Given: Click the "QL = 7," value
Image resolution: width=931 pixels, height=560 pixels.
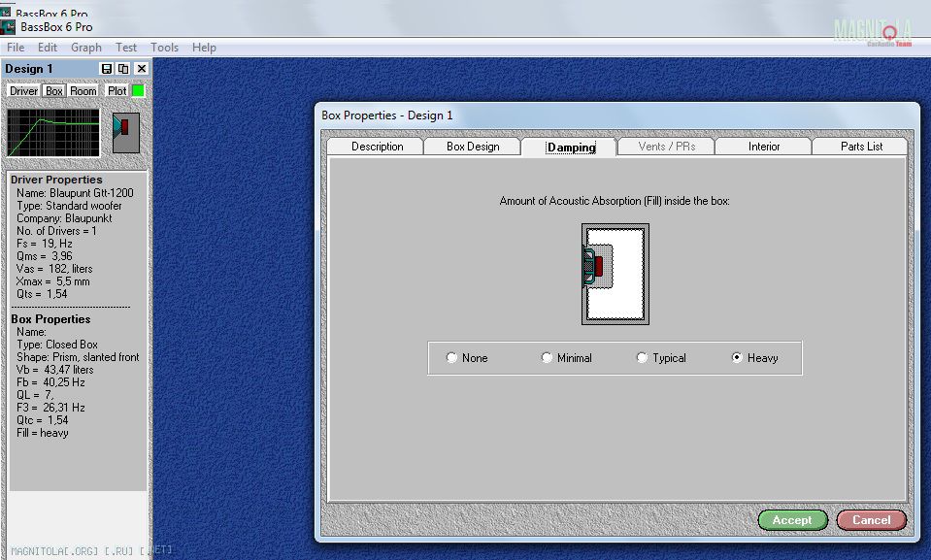Looking at the screenshot, I should [35, 395].
